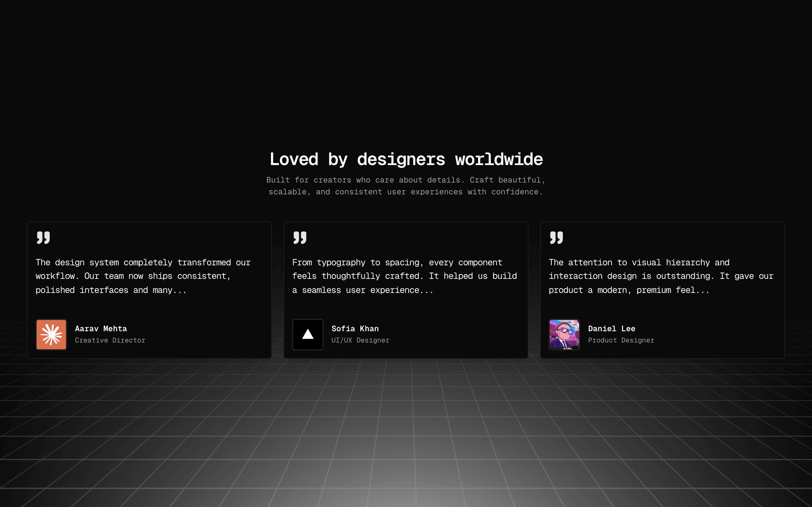Click the name Sofia Khan
The width and height of the screenshot is (812, 507).
tap(355, 329)
